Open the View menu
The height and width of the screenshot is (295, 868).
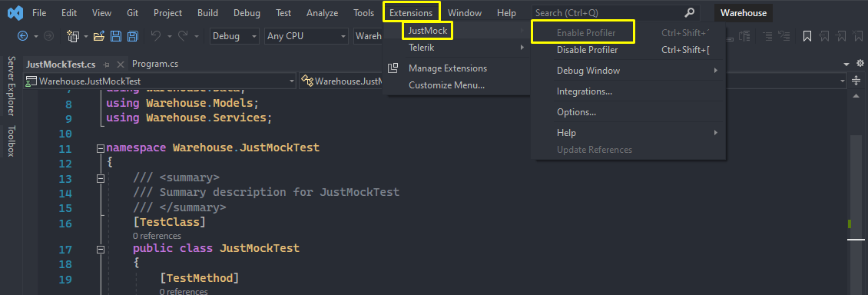[x=101, y=13]
